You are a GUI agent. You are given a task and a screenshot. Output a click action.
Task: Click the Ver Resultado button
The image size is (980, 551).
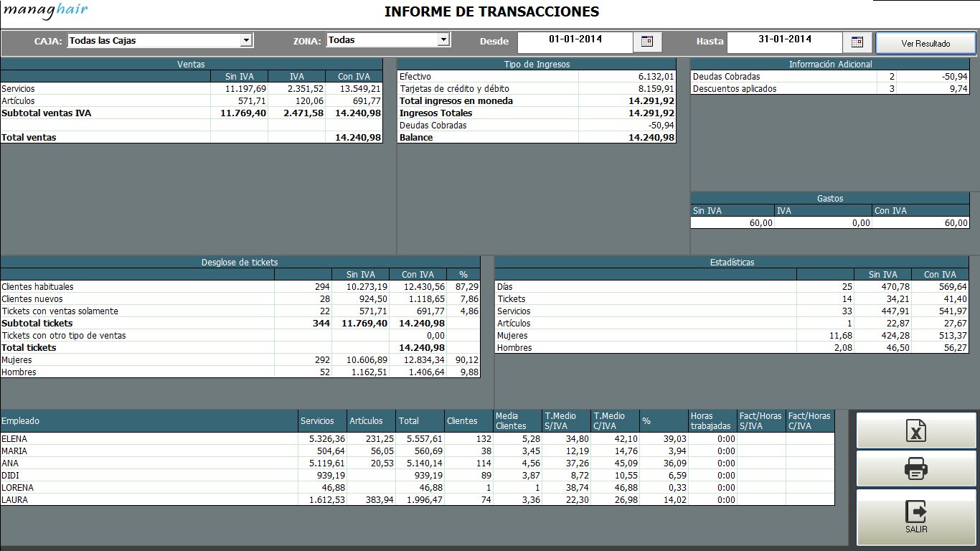(925, 43)
